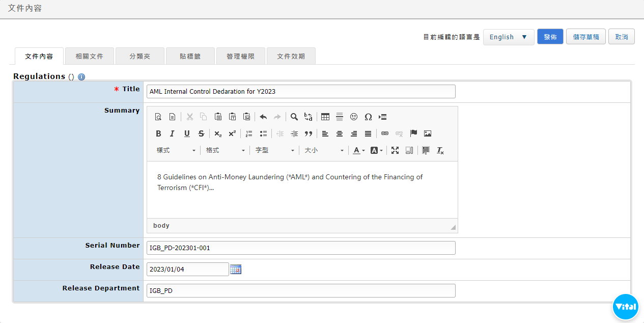The height and width of the screenshot is (323, 644).
Task: Maximize the editor window
Action: 395,150
